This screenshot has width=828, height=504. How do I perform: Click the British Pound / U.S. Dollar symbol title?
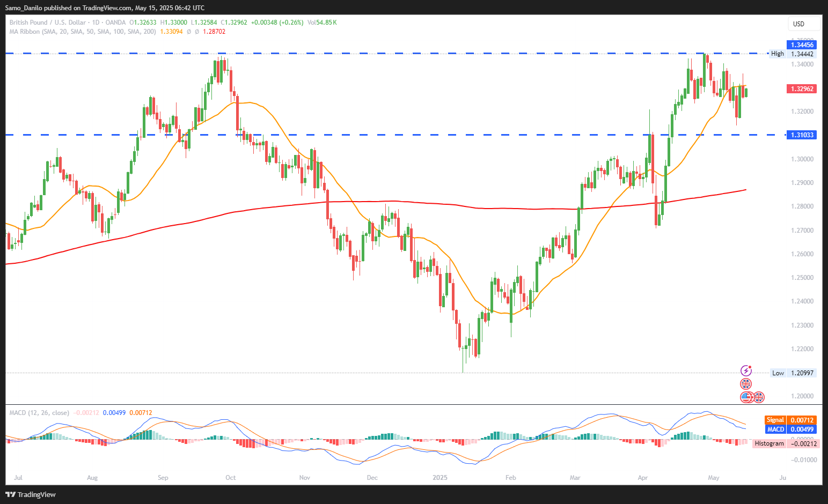click(47, 23)
